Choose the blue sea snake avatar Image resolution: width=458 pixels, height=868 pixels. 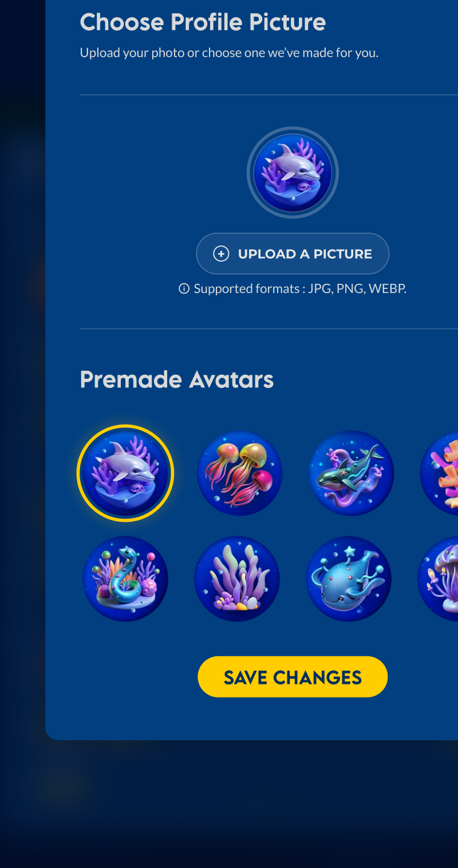point(125,578)
